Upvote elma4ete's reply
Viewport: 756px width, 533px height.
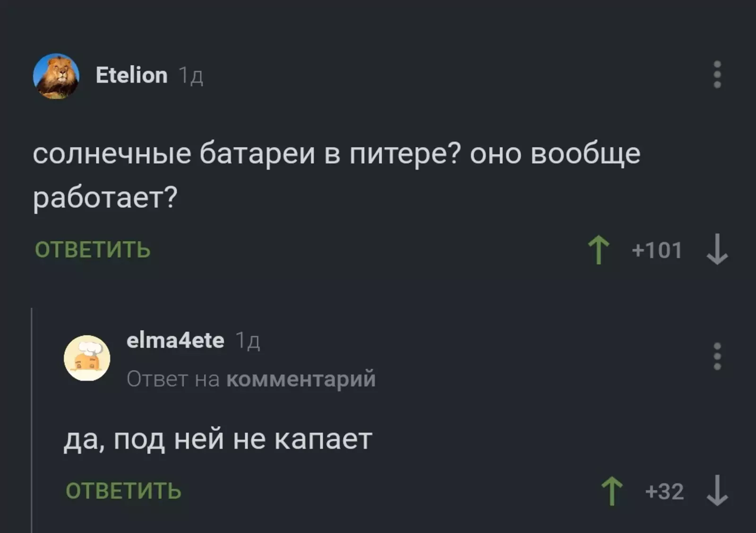pos(612,491)
